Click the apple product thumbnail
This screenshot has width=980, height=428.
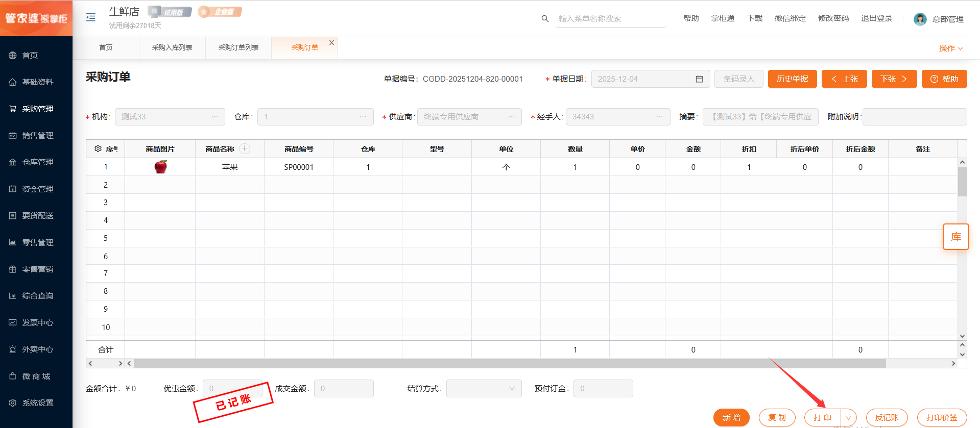160,167
